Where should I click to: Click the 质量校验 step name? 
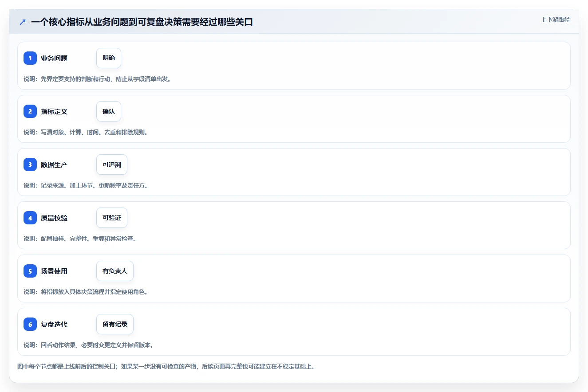[54, 218]
